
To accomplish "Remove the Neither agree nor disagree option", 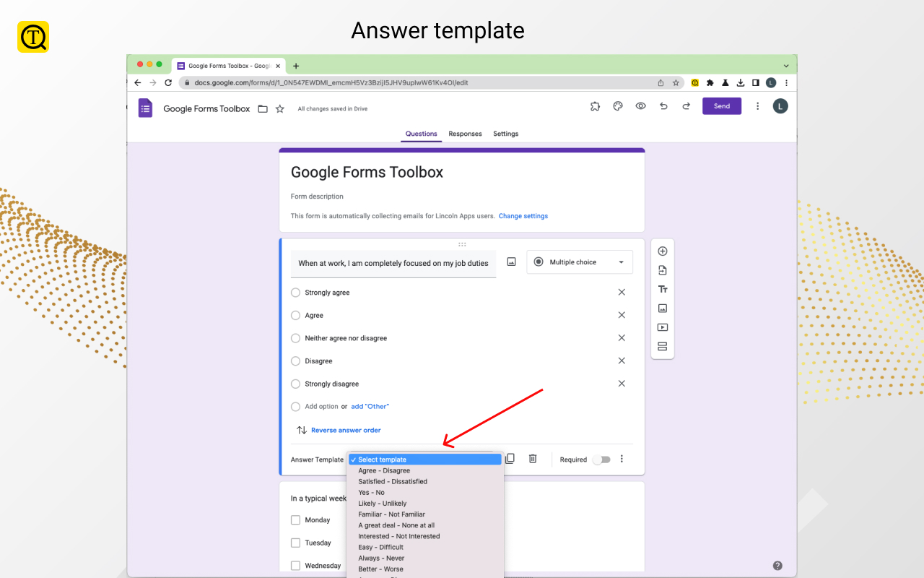I will [622, 338].
